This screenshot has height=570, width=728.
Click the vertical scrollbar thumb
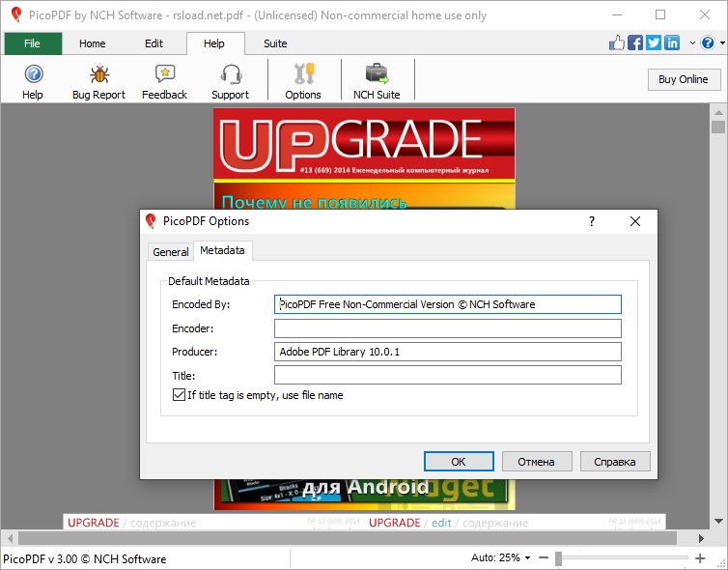pos(718,127)
